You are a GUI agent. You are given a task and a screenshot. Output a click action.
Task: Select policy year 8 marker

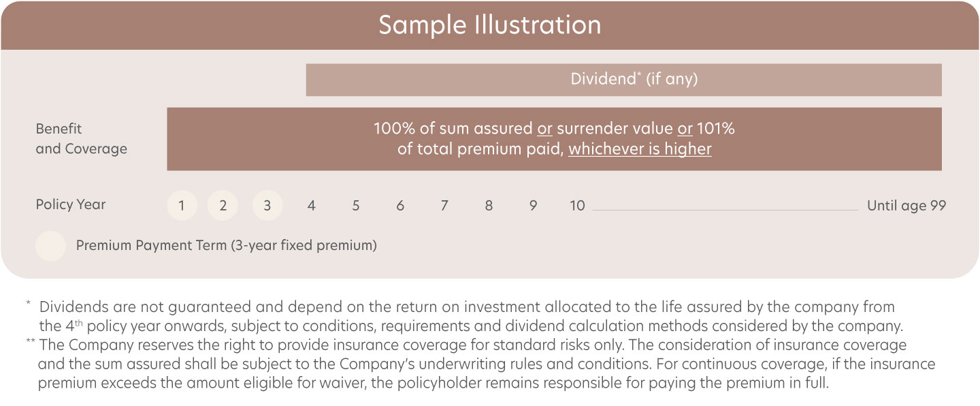tap(489, 206)
